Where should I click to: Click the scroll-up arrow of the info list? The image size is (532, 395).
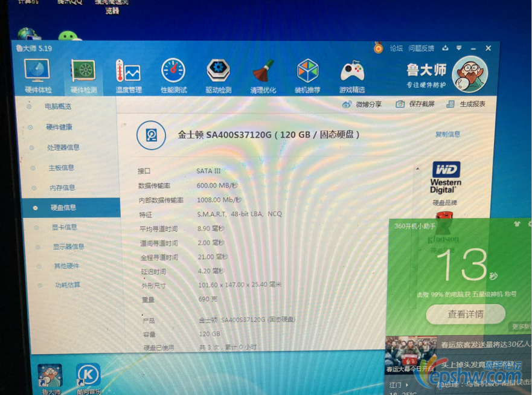click(418, 169)
